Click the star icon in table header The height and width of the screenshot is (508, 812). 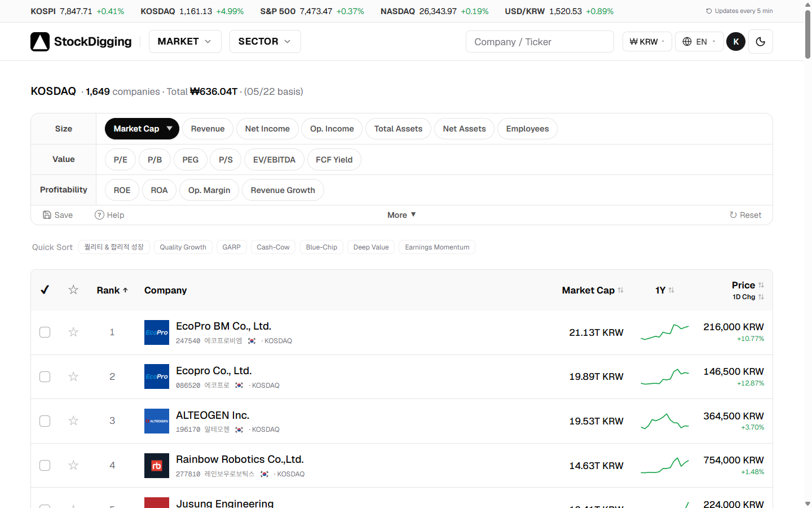click(x=73, y=290)
